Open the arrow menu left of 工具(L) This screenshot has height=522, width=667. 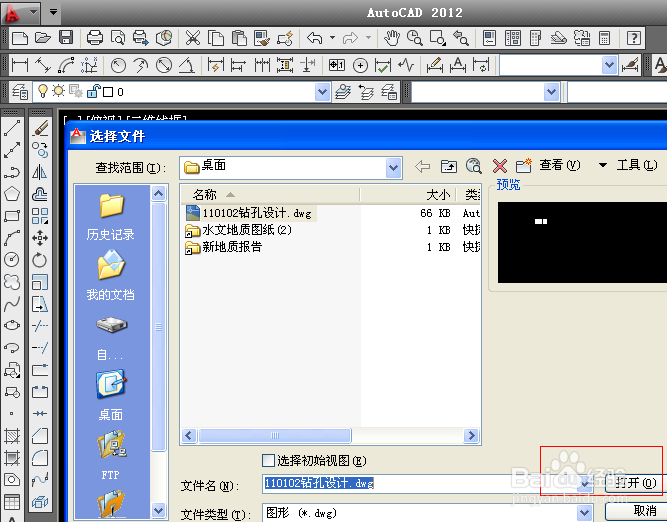603,165
